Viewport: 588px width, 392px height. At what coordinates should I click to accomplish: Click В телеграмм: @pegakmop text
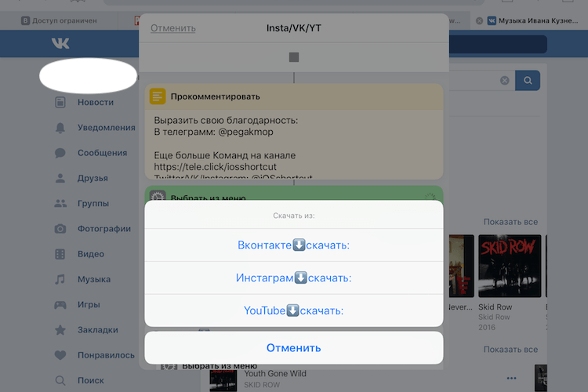click(x=213, y=132)
